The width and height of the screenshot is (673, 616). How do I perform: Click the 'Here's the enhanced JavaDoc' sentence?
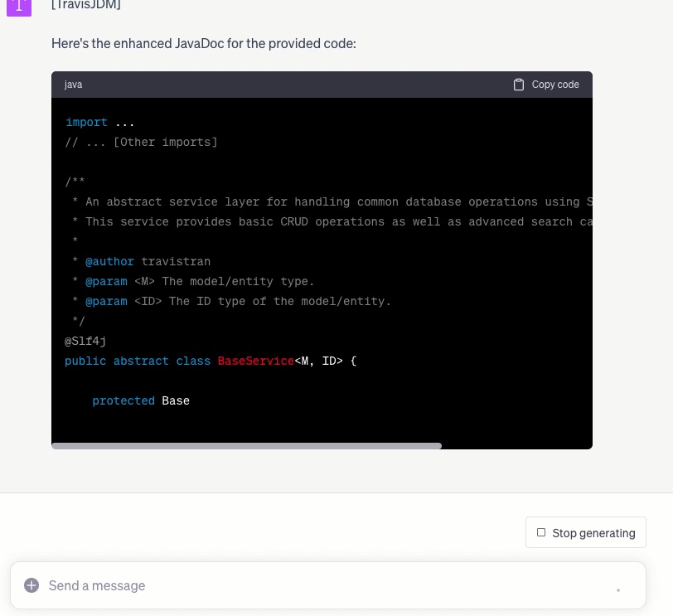point(204,43)
